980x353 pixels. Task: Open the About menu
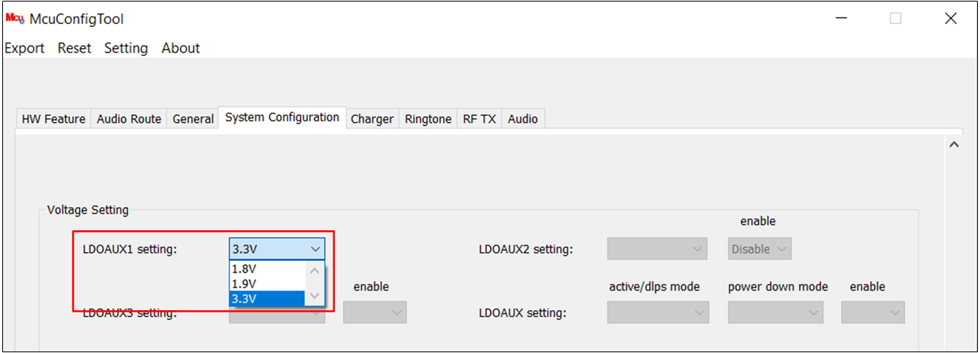181,48
